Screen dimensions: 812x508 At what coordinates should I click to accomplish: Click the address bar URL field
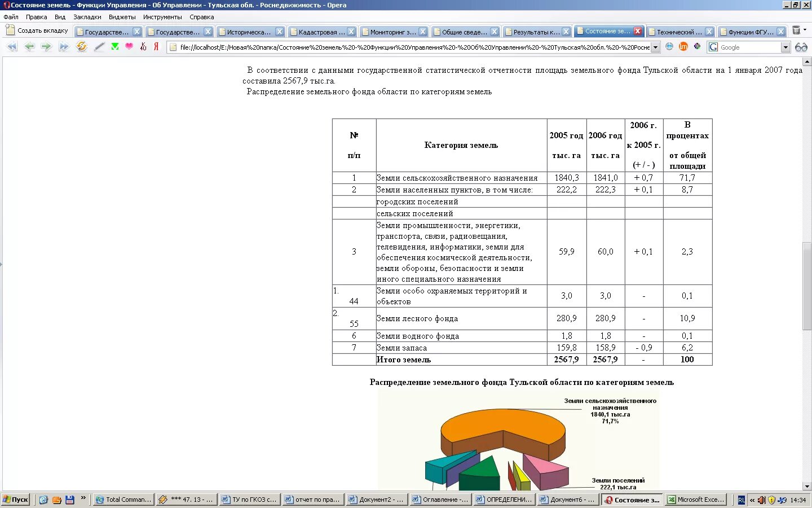pos(414,47)
